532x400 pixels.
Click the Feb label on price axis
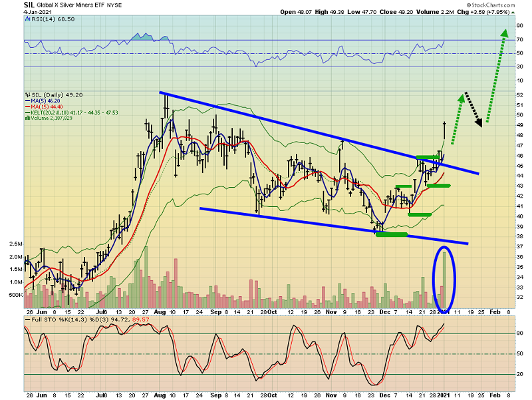(x=495, y=311)
